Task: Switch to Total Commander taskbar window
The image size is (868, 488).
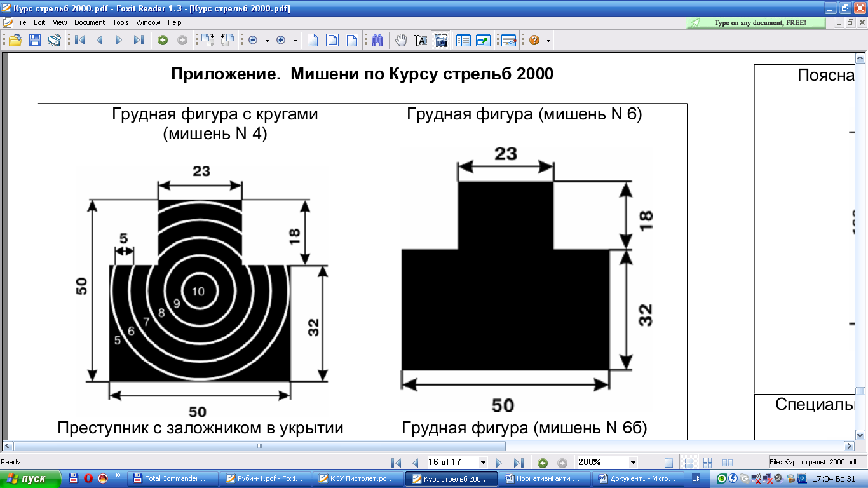Action: [x=173, y=478]
